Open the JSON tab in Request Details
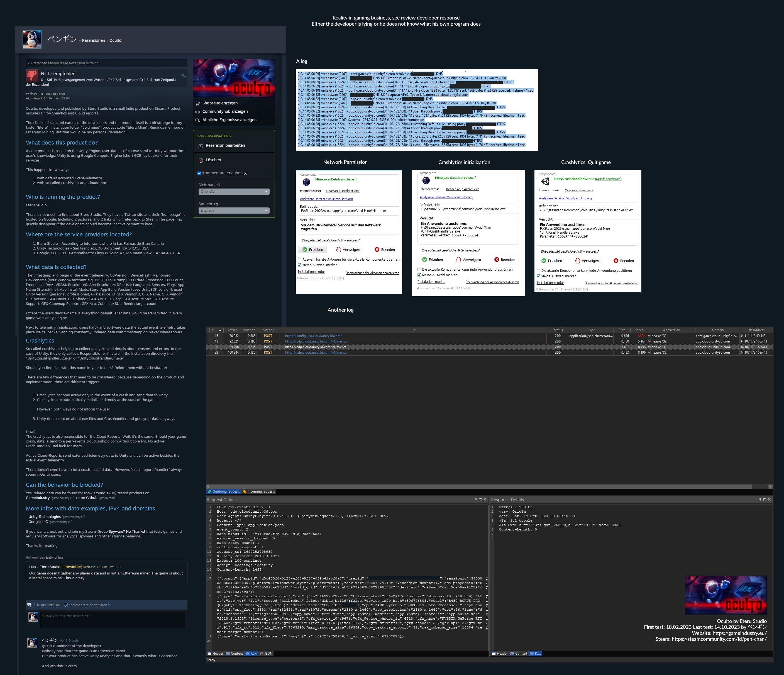784x675 pixels. click(x=266, y=654)
